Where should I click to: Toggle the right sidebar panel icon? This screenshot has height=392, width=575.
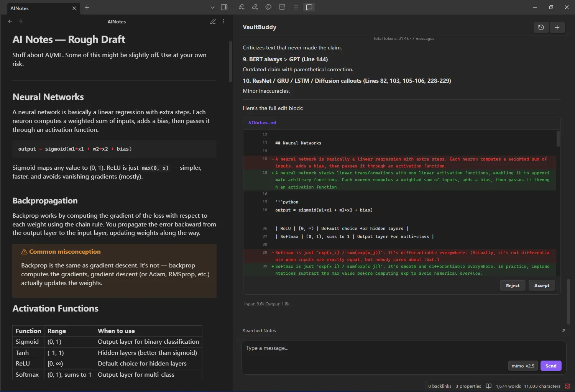point(224,7)
